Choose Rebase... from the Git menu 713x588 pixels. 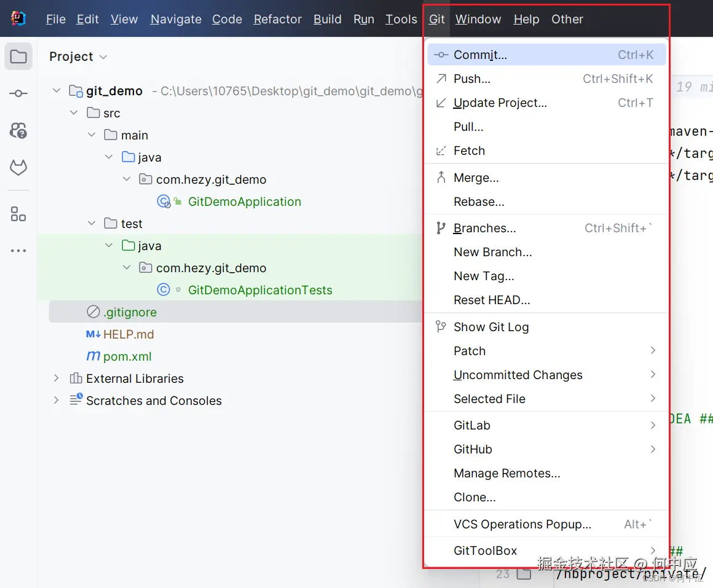click(546, 202)
